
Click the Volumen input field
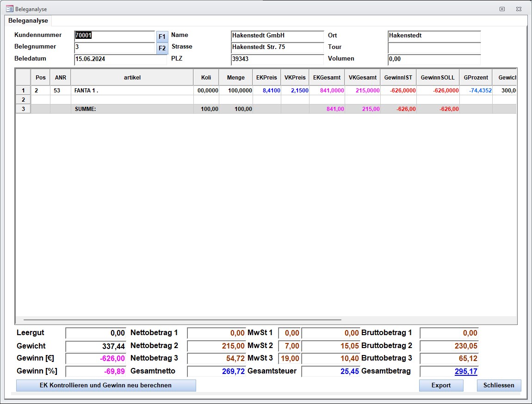coord(434,59)
